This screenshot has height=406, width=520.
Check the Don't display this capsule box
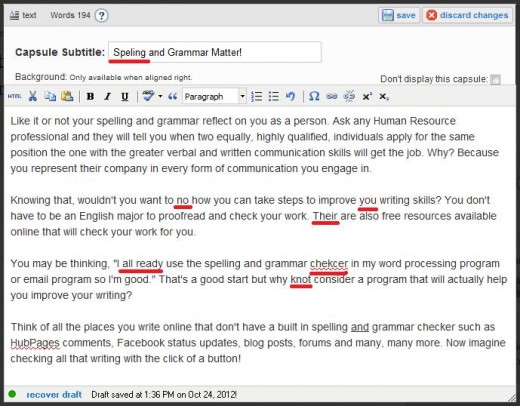[496, 80]
